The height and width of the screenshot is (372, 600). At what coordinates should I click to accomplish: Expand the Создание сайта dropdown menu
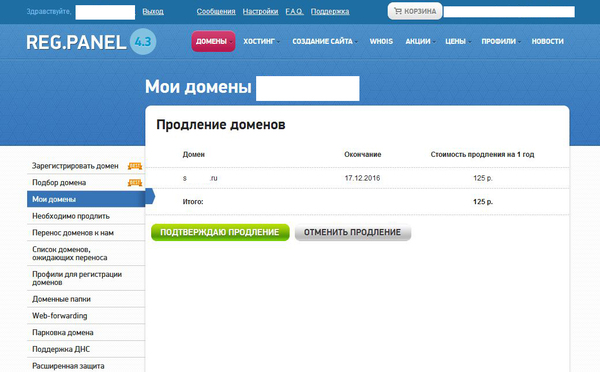click(324, 41)
